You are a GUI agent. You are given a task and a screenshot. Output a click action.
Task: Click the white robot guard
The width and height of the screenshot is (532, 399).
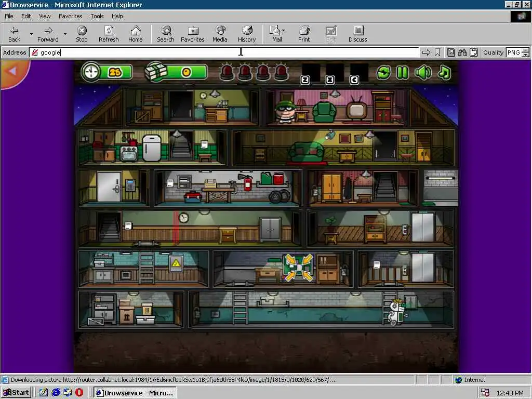click(x=397, y=312)
